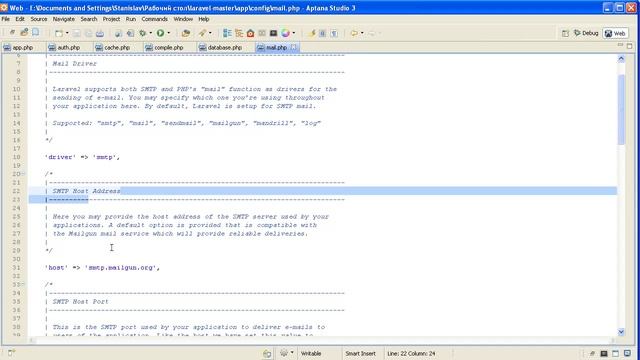Minimize the editor area
This screenshot has height=360, width=640.
[620, 45]
